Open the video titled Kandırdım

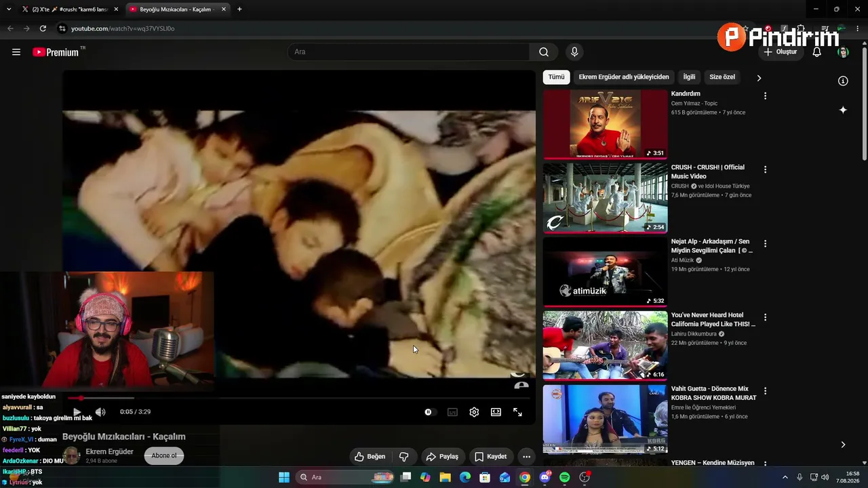click(686, 94)
